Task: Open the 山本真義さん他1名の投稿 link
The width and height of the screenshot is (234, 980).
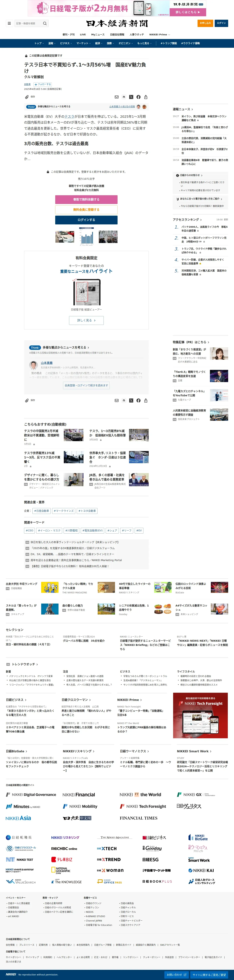Action: click(122, 106)
